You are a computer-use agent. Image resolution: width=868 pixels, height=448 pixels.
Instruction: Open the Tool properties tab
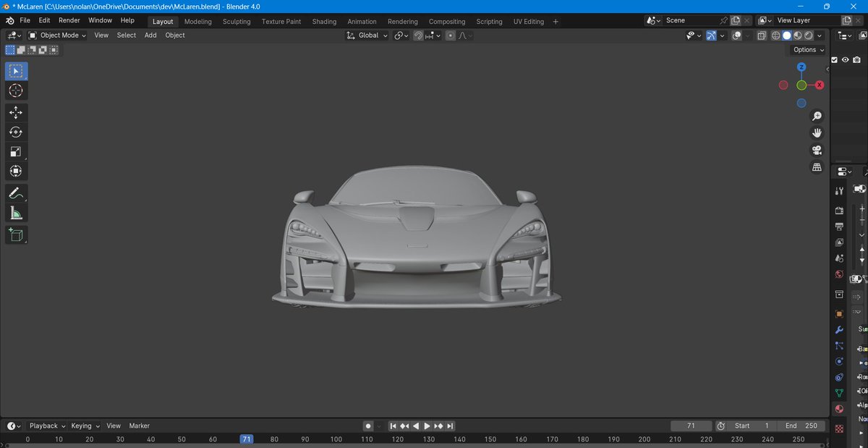coord(839,190)
